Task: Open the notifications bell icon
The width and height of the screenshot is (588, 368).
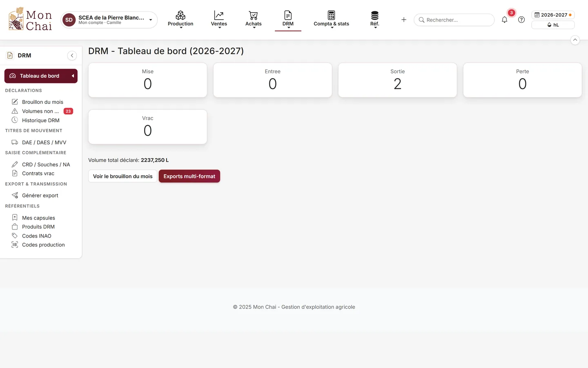Action: tap(504, 20)
